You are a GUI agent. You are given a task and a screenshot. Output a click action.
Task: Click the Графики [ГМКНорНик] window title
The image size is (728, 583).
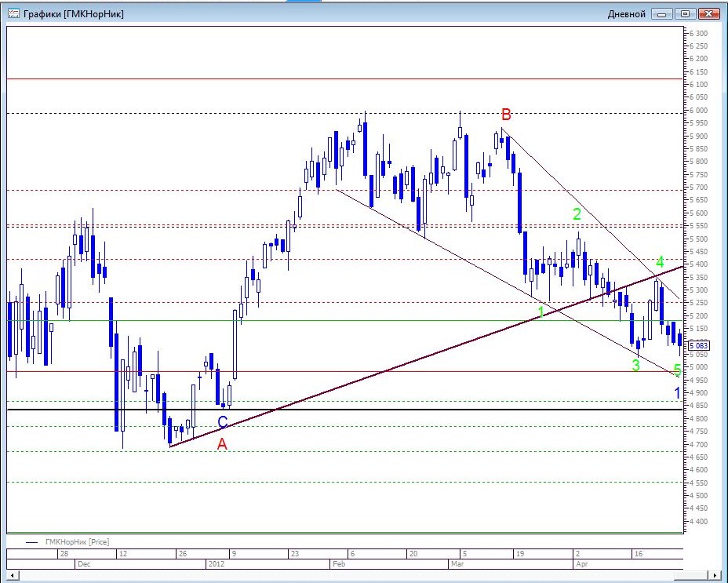click(74, 14)
